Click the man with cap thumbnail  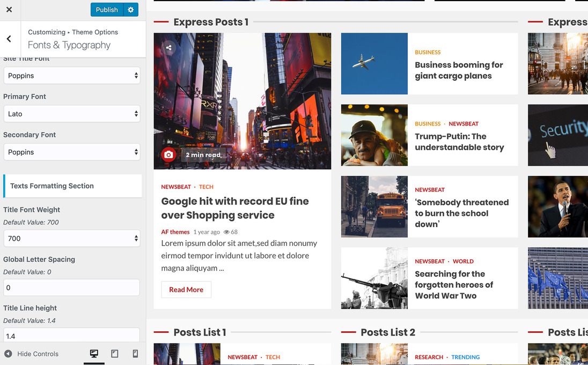[x=374, y=135]
